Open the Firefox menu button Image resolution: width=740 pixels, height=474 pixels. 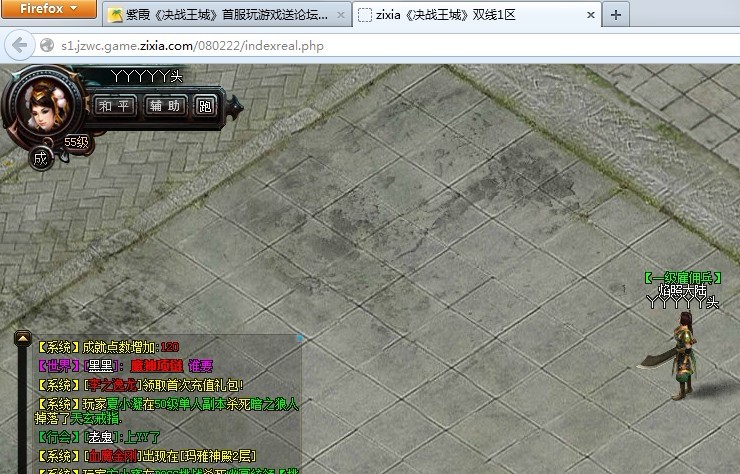[x=49, y=9]
